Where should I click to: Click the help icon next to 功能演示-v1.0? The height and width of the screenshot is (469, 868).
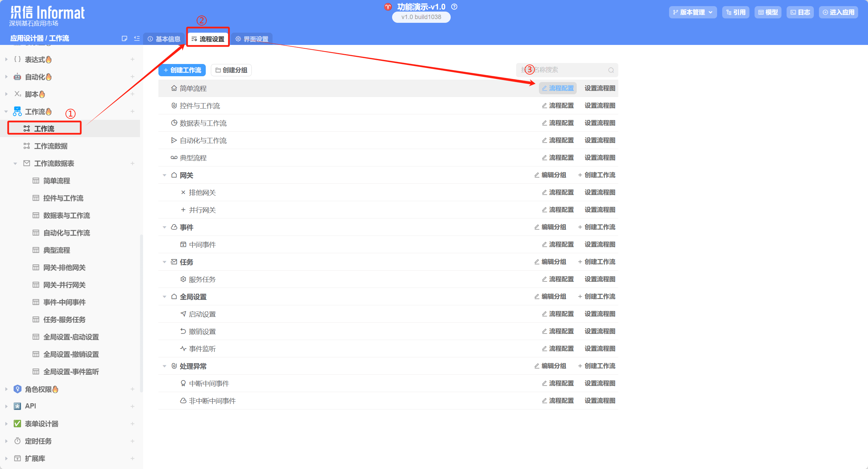(x=454, y=7)
